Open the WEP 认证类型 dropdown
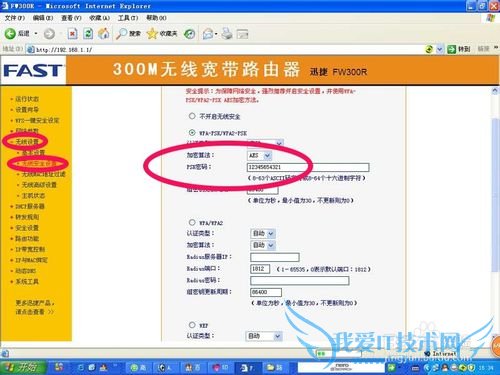Image resolution: width=500 pixels, height=375 pixels. coord(264,336)
